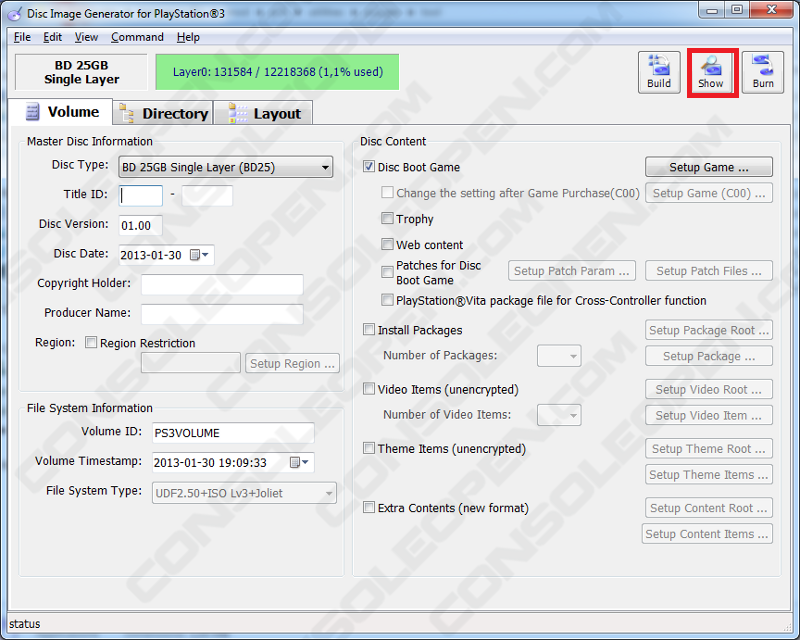800x640 pixels.
Task: Tick Patches for Disc Boot Game
Action: pos(387,272)
